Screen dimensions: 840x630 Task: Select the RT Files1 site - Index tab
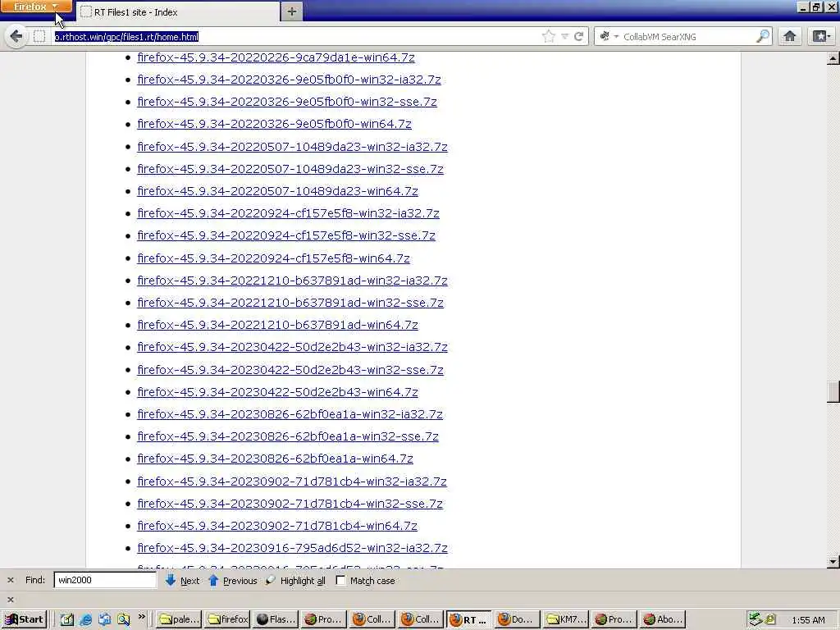pyautogui.click(x=178, y=11)
